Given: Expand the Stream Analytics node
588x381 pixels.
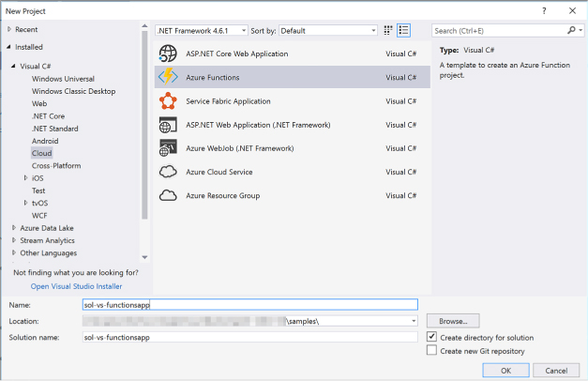Looking at the screenshot, I should point(14,240).
